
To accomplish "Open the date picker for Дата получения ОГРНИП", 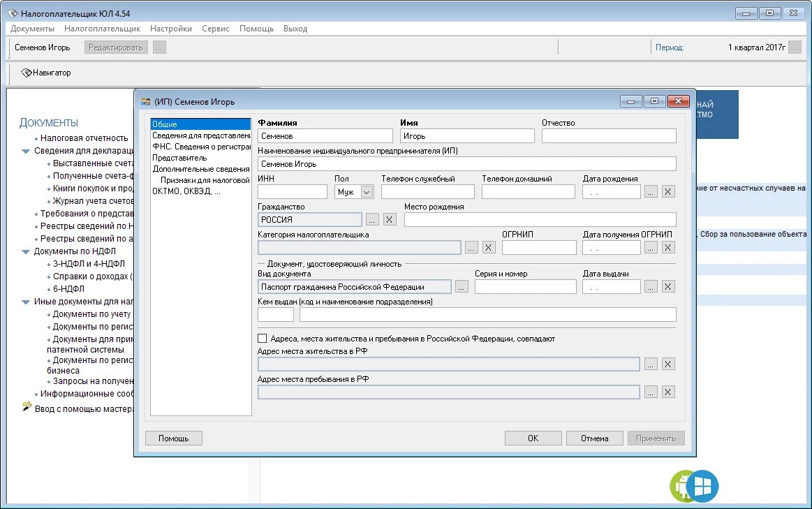I will point(651,247).
